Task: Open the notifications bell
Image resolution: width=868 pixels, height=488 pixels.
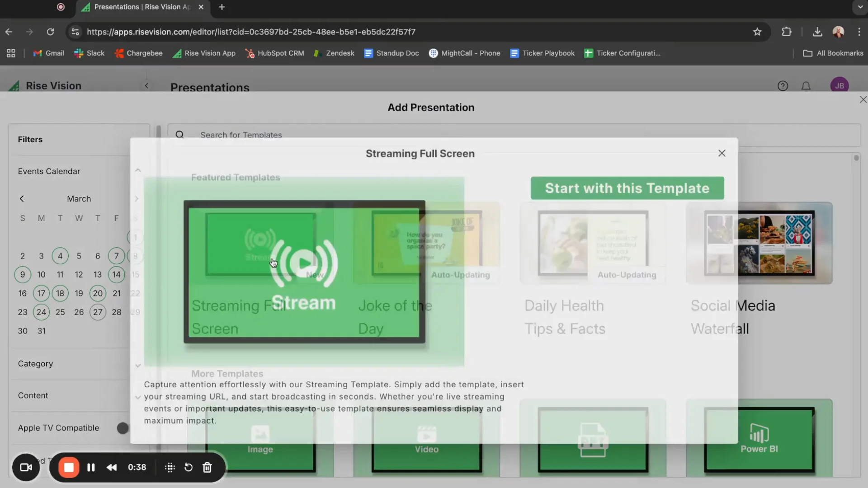Action: pyautogui.click(x=806, y=86)
